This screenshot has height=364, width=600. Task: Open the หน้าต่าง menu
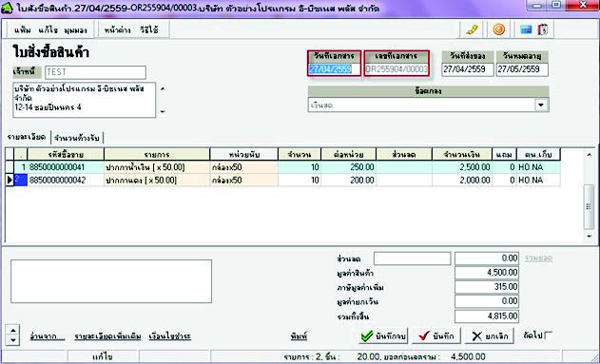click(x=117, y=30)
